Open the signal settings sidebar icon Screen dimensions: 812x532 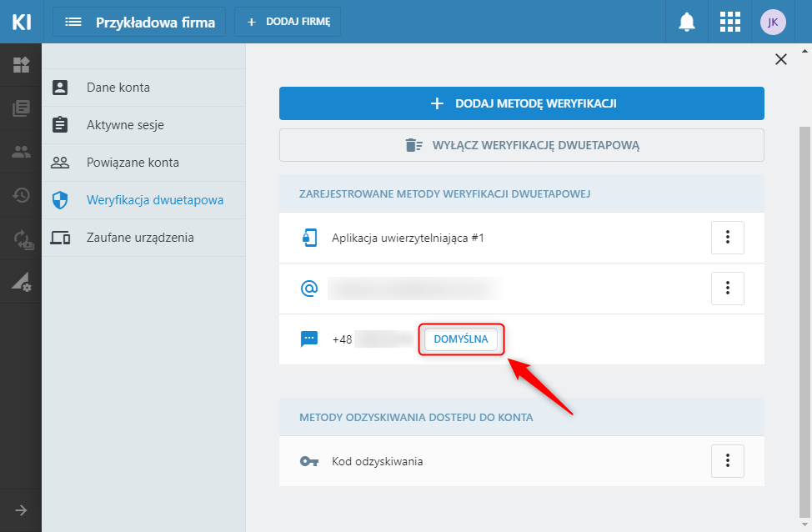point(22,283)
